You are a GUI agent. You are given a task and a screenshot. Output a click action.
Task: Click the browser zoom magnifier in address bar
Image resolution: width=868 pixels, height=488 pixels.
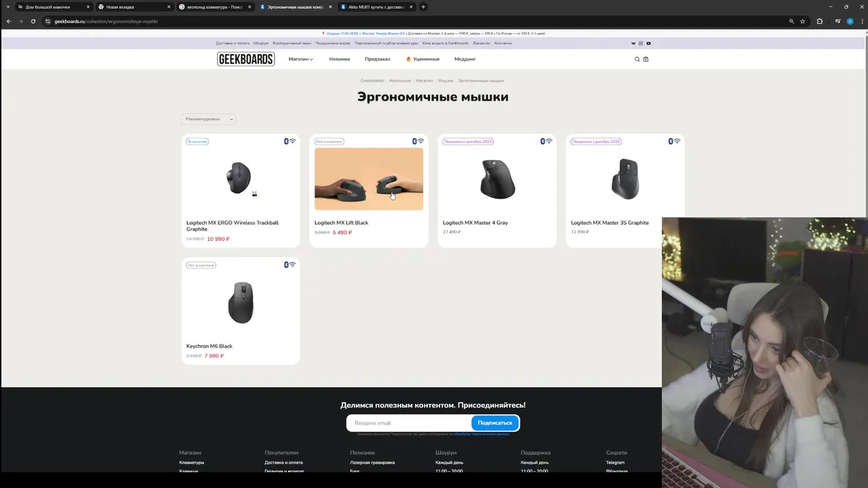[791, 21]
